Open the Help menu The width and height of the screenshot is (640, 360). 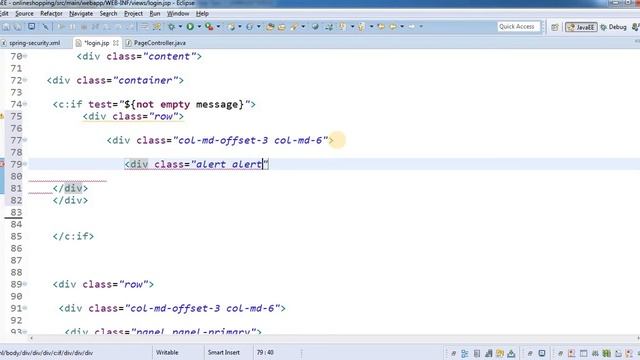[202, 13]
